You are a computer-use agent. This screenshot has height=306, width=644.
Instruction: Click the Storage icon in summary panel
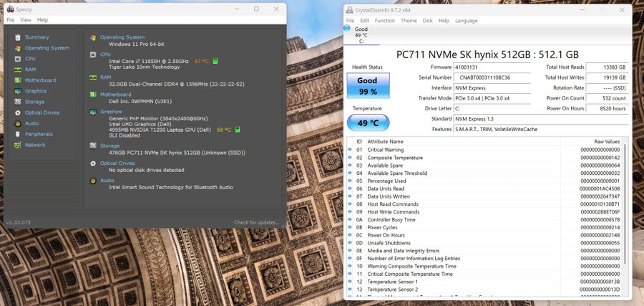pos(93,145)
